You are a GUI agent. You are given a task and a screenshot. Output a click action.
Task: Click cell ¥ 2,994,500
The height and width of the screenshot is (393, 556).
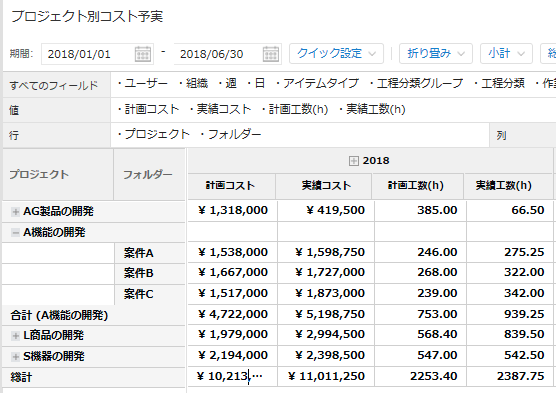[326, 334]
